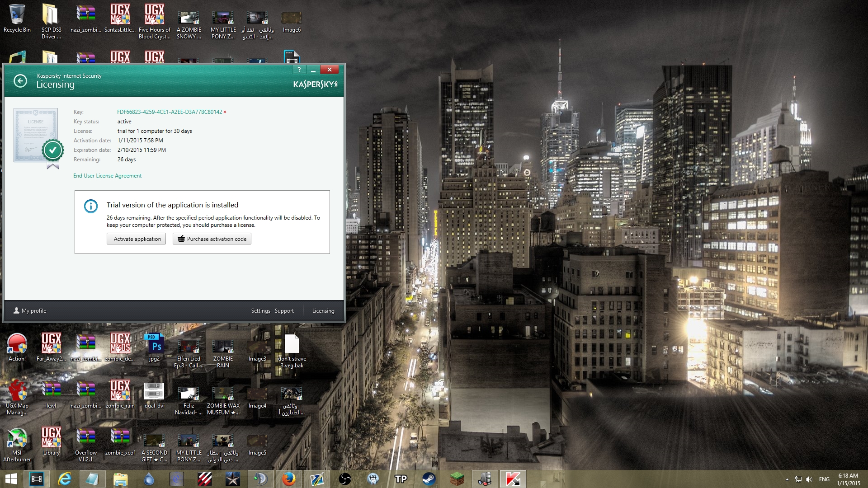
Task: Select the ZOMBIE RAIN video file
Action: coord(223,354)
